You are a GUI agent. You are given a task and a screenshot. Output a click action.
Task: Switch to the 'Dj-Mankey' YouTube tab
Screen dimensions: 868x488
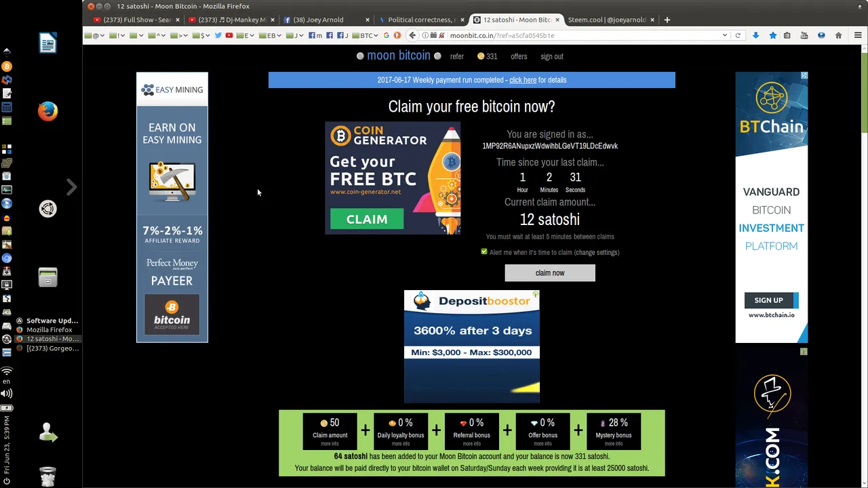click(x=231, y=20)
